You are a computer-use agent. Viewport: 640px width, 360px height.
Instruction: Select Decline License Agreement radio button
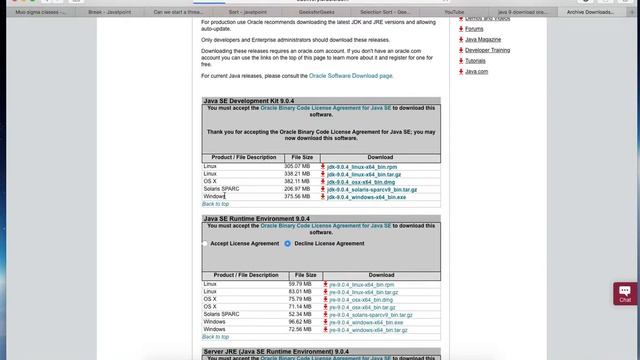click(x=288, y=244)
